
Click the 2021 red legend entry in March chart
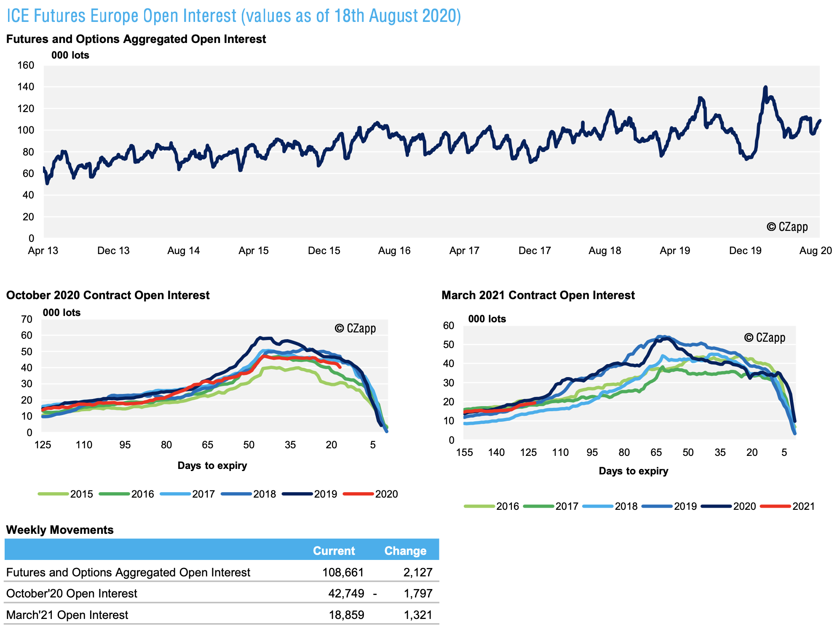tap(788, 506)
